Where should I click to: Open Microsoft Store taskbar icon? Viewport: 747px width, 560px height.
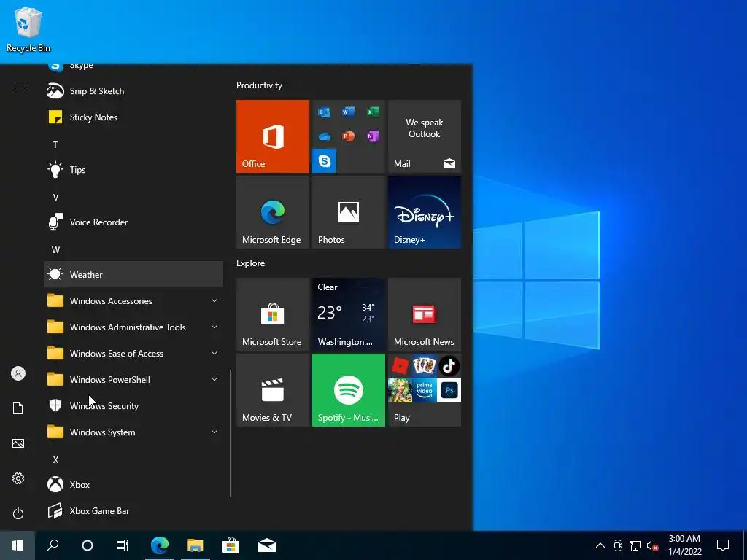tap(231, 545)
